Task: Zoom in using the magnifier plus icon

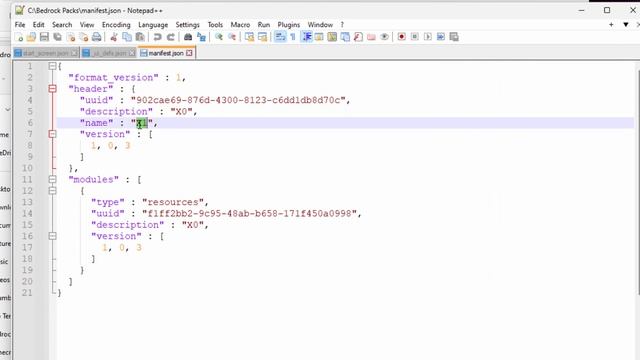Action: (x=219, y=37)
